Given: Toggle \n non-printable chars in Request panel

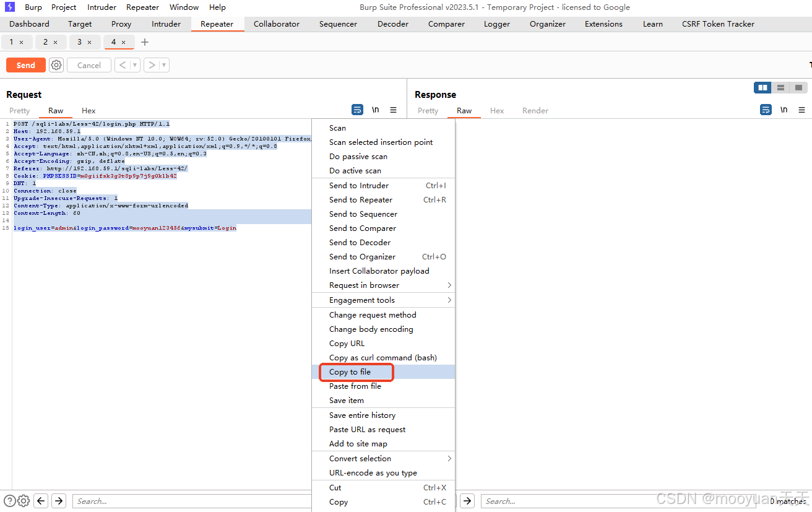Looking at the screenshot, I should point(375,110).
